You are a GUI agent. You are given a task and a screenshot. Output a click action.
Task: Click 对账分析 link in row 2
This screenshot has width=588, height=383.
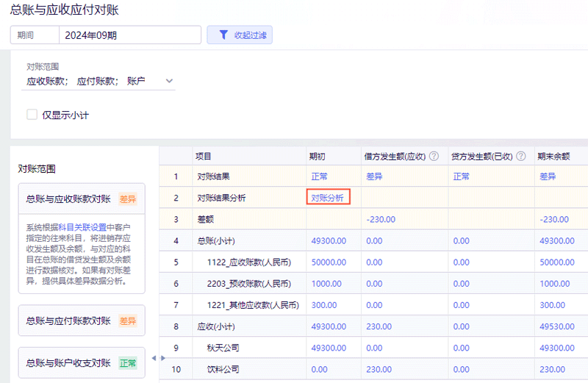[x=327, y=198]
